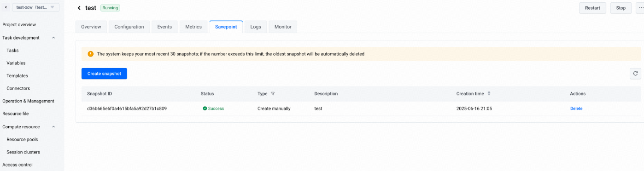644x171 pixels.
Task: Open Access control in sidebar
Action: coord(18,165)
